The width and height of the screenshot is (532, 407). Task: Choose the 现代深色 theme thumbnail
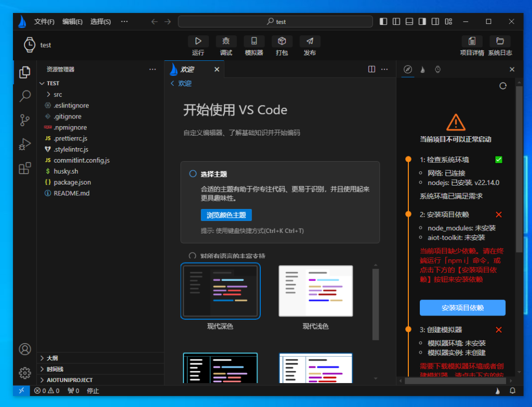[220, 291]
